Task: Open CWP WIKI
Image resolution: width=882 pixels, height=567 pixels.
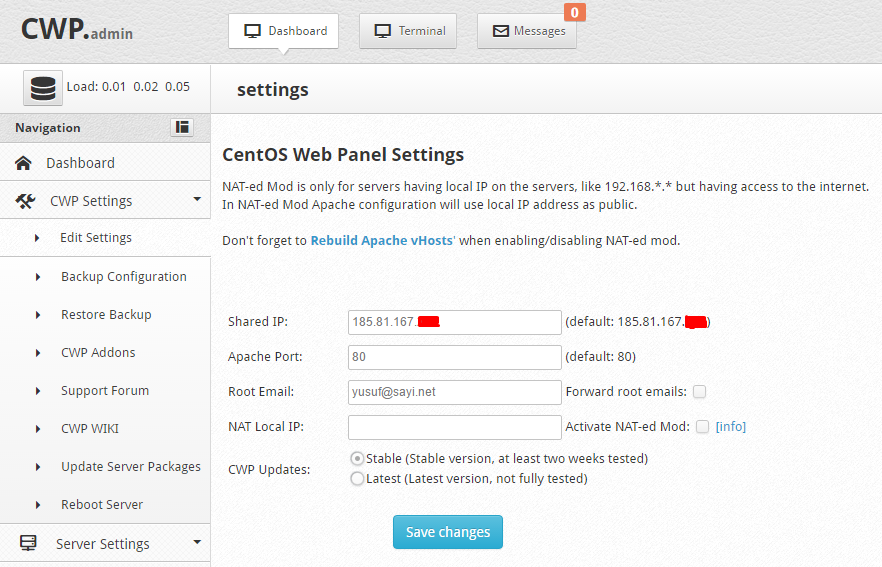Action: [90, 429]
